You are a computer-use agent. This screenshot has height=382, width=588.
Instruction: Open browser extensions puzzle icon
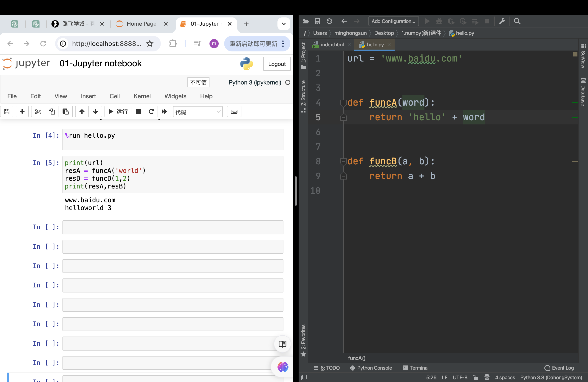click(x=173, y=44)
